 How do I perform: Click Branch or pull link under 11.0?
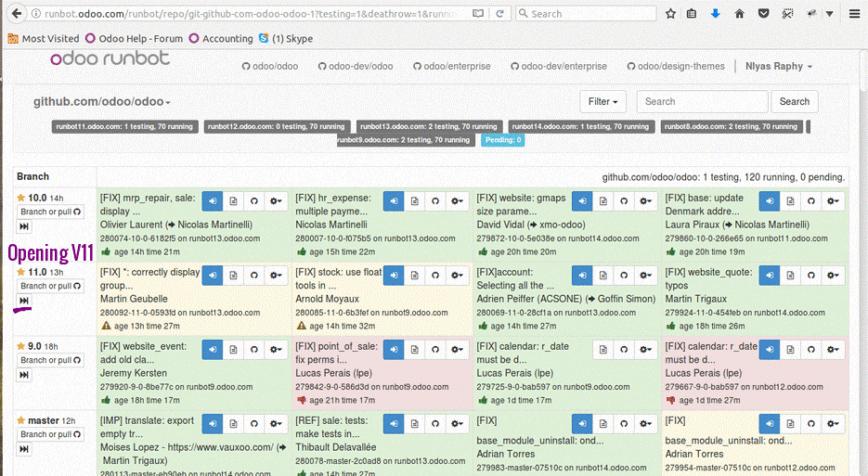(x=50, y=286)
